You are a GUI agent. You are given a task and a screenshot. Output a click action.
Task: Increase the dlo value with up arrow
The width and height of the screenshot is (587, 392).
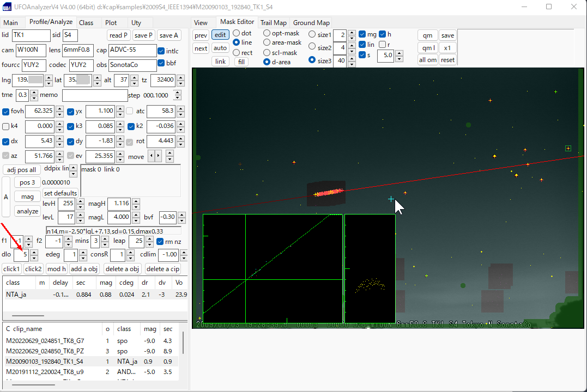34,252
